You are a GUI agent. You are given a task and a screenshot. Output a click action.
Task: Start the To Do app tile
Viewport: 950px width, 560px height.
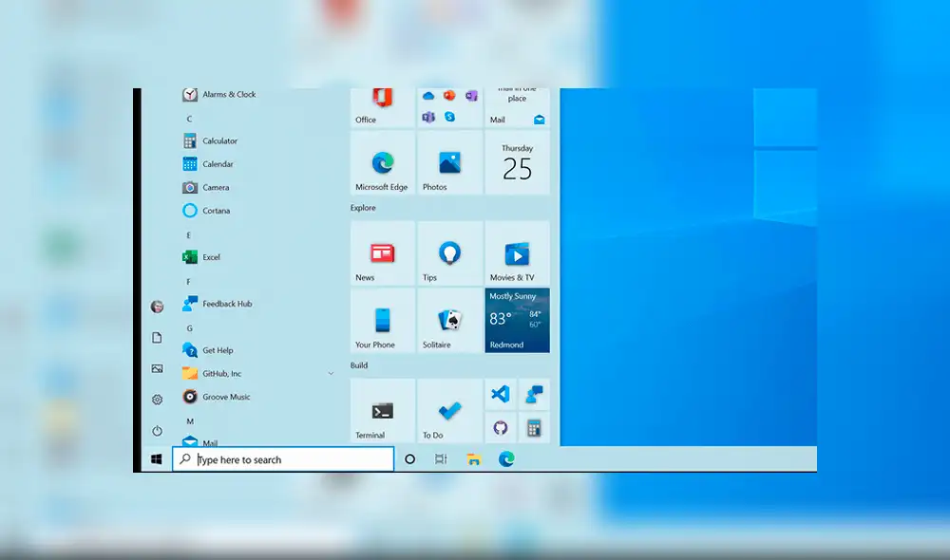click(x=448, y=410)
